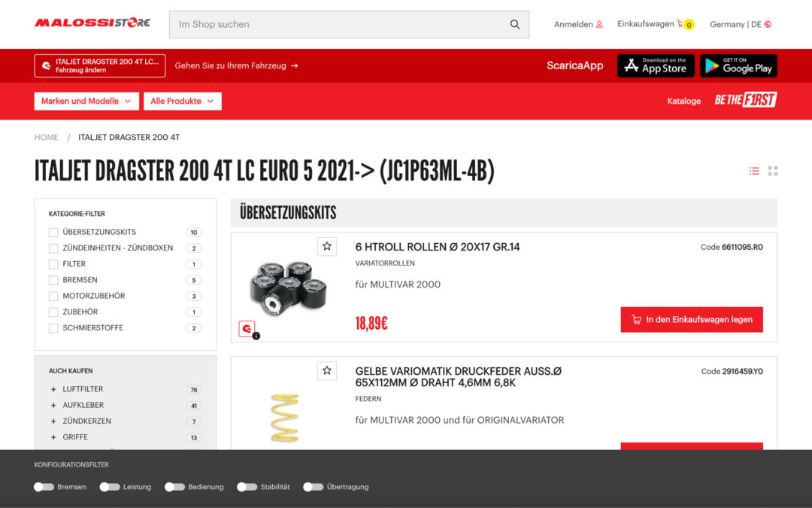Open the roller weights product thumbnail
This screenshot has width=812, height=508.
289,287
